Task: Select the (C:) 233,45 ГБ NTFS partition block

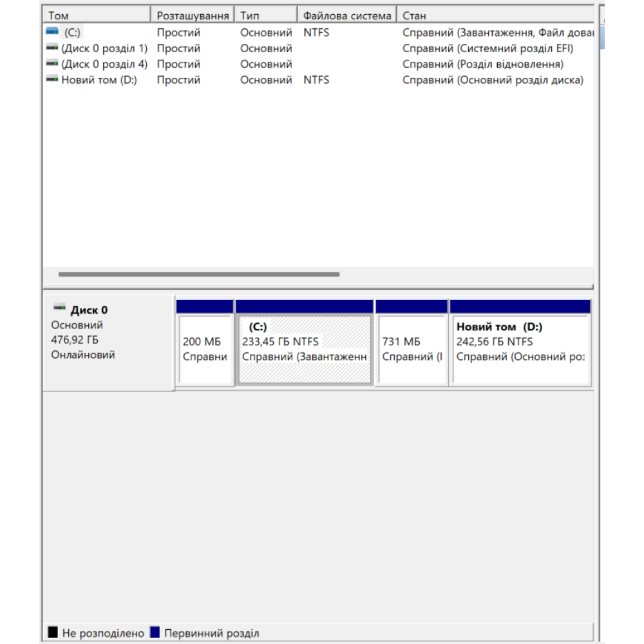Action: pos(305,349)
